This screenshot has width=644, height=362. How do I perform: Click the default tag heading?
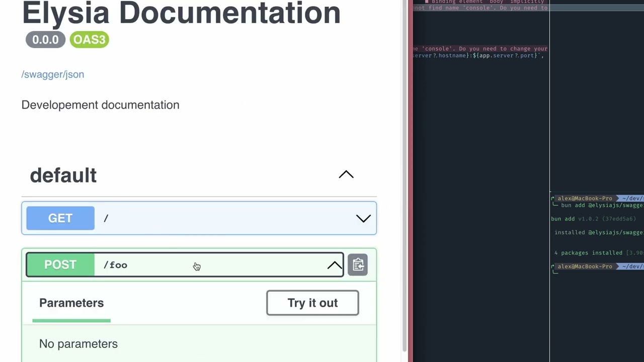click(63, 175)
